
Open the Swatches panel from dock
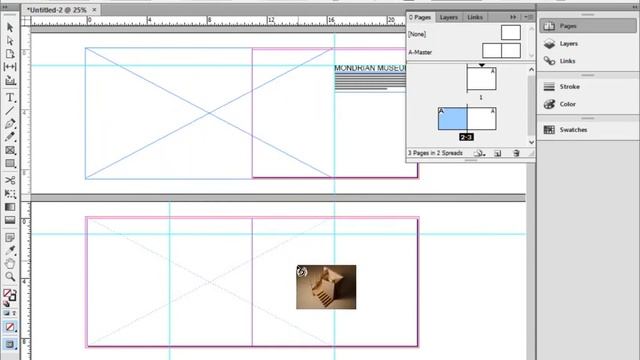click(x=588, y=130)
